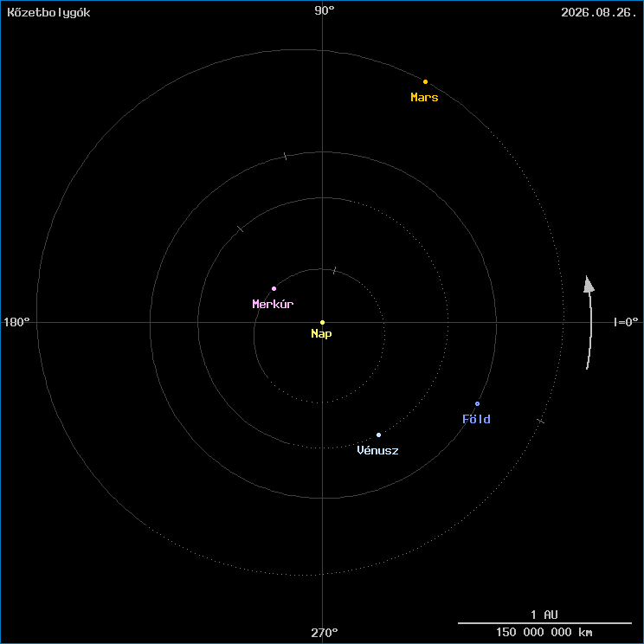This screenshot has height=644, width=644.
Task: Select the "Mars" text label
Action: [x=424, y=98]
